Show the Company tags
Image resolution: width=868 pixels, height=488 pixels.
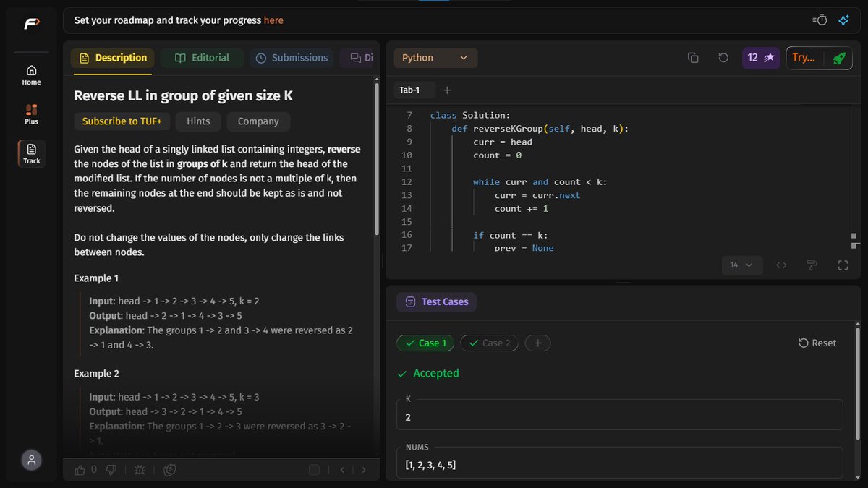coord(258,121)
